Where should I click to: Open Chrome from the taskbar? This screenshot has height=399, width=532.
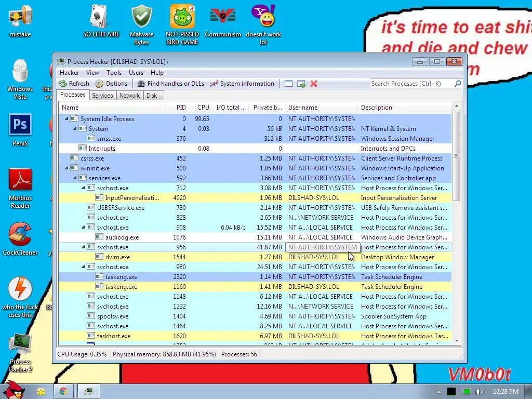coord(63,391)
